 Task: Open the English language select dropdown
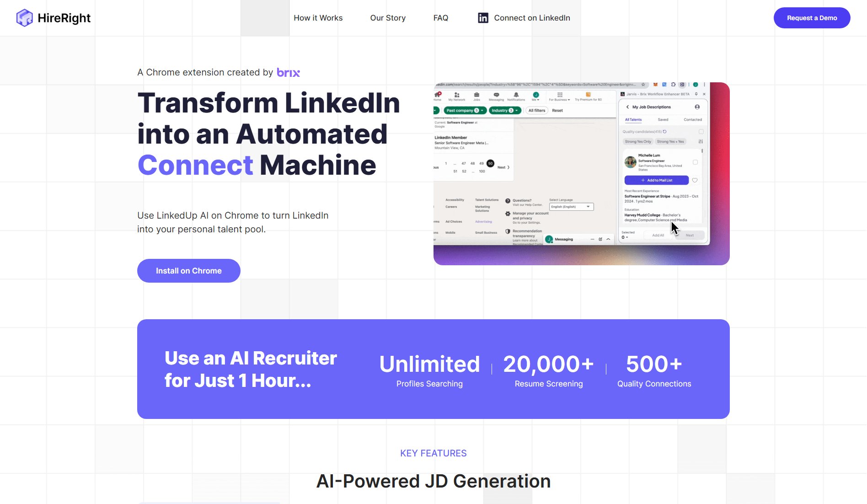pyautogui.click(x=571, y=207)
